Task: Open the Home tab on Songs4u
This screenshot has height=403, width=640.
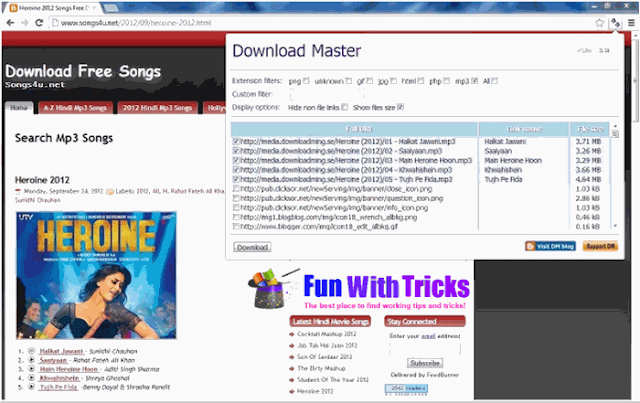Action: pos(19,108)
